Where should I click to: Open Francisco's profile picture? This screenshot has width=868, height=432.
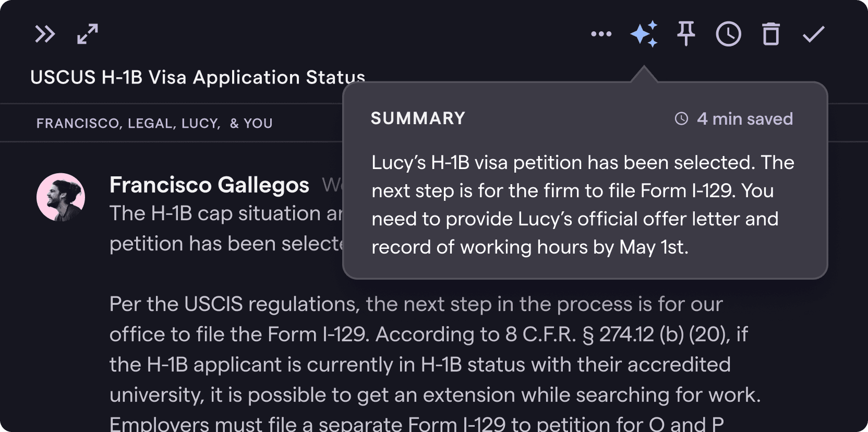coord(60,197)
